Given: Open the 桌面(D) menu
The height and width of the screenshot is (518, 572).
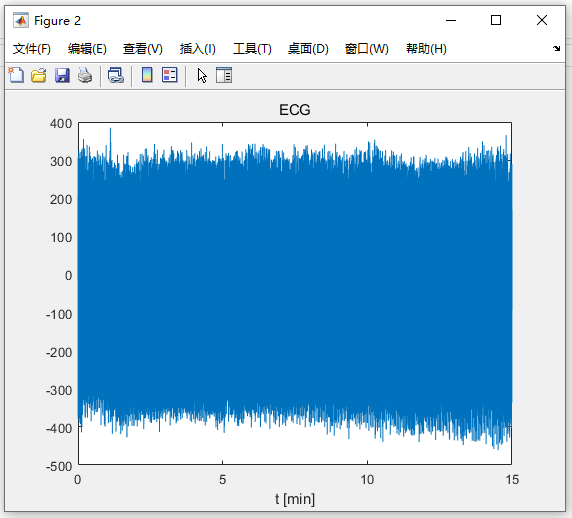Looking at the screenshot, I should (308, 49).
